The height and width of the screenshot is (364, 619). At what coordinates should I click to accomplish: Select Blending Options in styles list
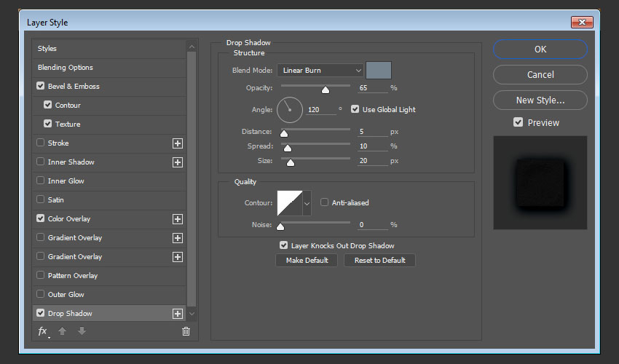pos(66,68)
